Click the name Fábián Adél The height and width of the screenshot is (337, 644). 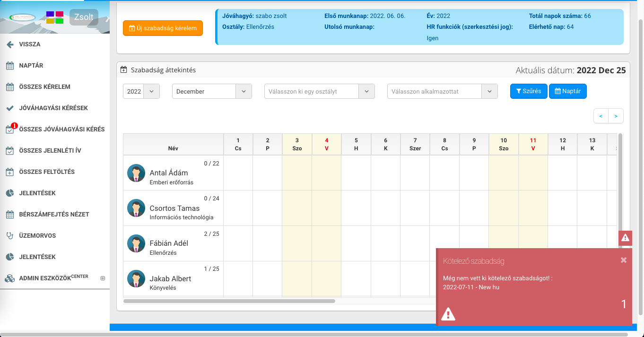click(169, 243)
